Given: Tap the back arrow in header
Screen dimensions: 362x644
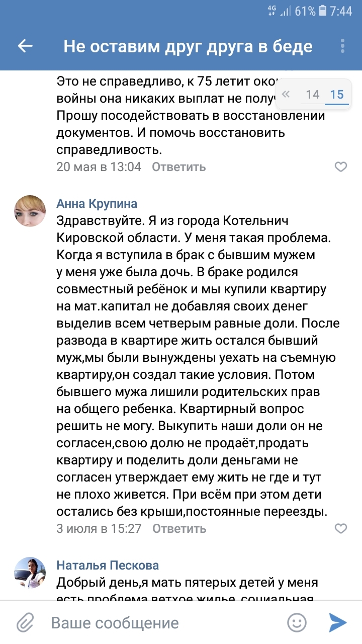Looking at the screenshot, I should click(x=25, y=47).
